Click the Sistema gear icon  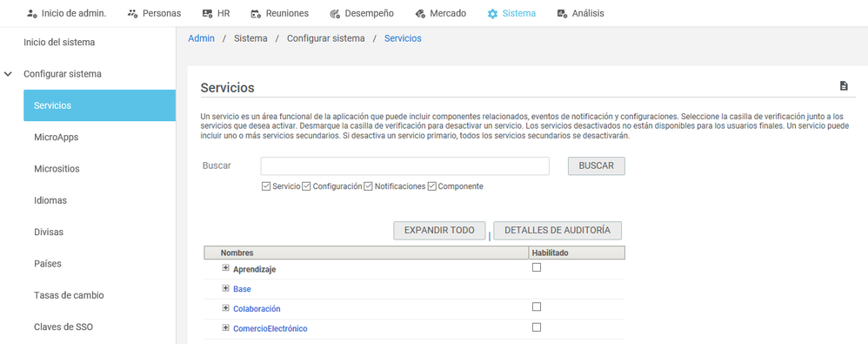tap(492, 13)
